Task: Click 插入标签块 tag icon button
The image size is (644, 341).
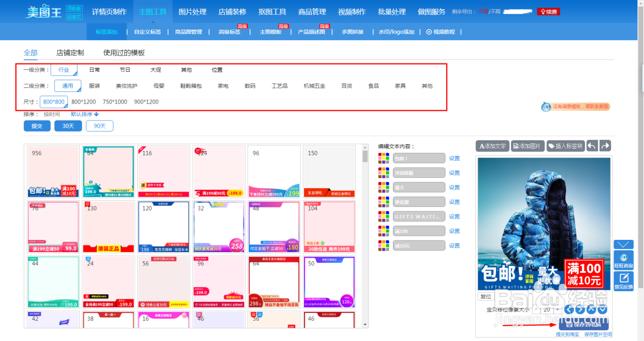Action: pos(566,146)
